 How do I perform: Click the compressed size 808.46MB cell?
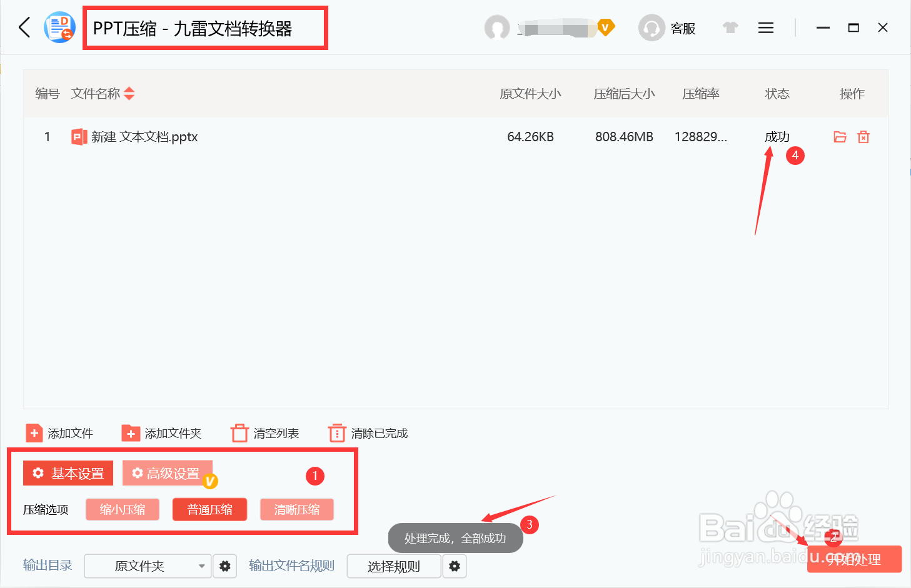click(624, 137)
